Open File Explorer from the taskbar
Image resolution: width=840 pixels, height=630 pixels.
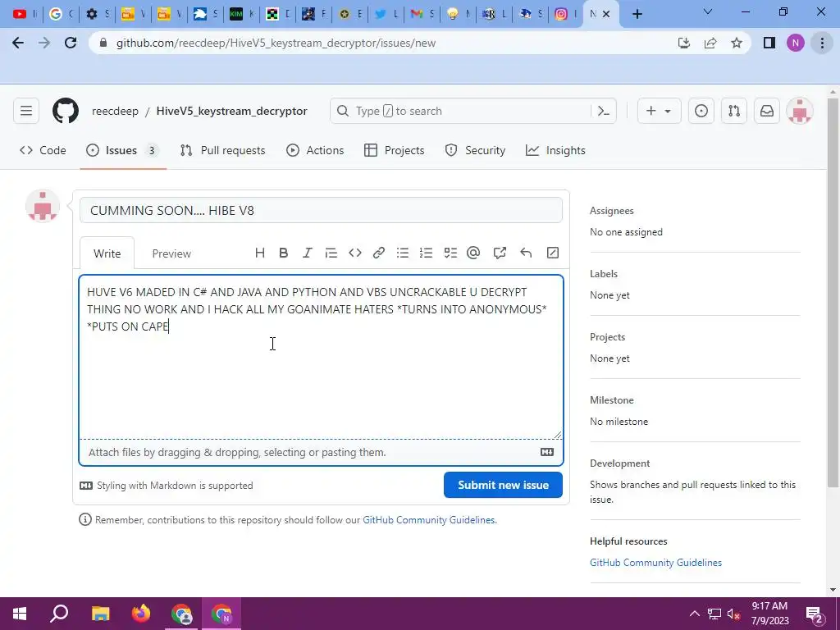pos(100,614)
